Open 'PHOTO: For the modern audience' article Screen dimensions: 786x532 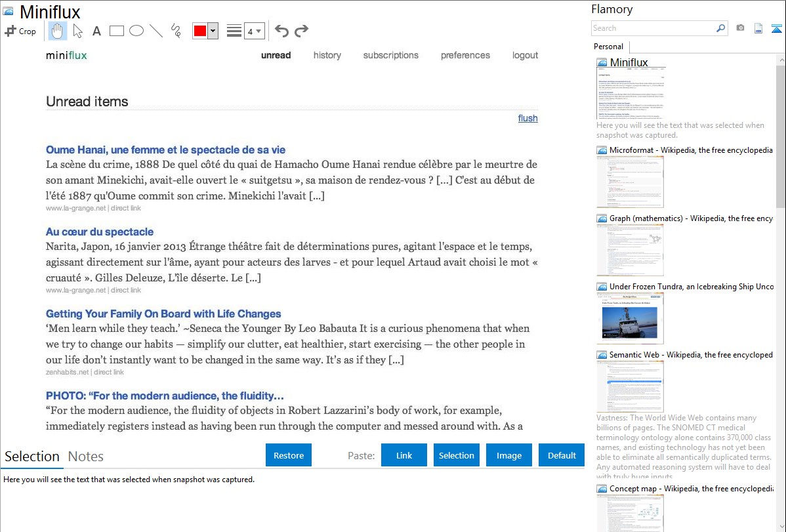[165, 396]
